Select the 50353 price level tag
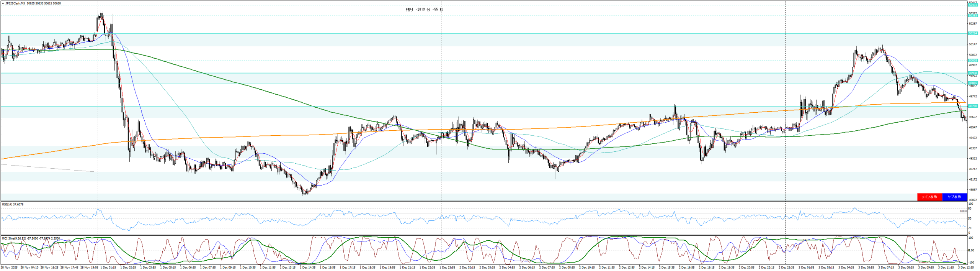Image resolution: width=980 pixels, height=271 pixels. tap(973, 16)
